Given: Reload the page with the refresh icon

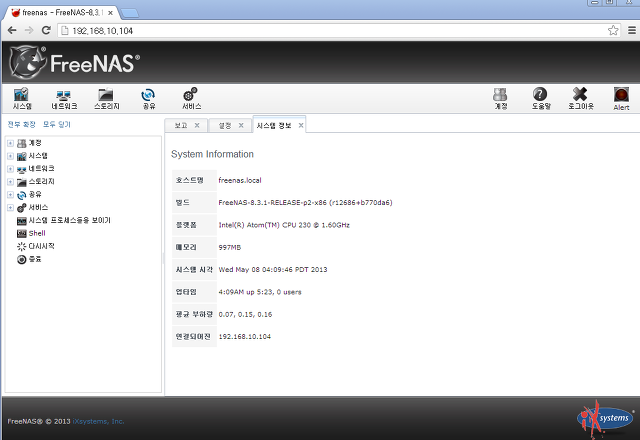Looking at the screenshot, I should pos(46,30).
